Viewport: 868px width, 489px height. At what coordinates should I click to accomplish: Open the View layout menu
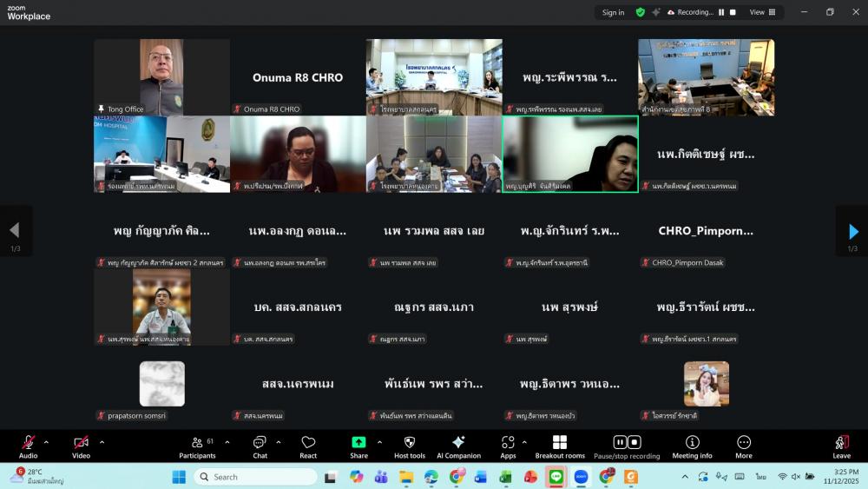point(762,12)
